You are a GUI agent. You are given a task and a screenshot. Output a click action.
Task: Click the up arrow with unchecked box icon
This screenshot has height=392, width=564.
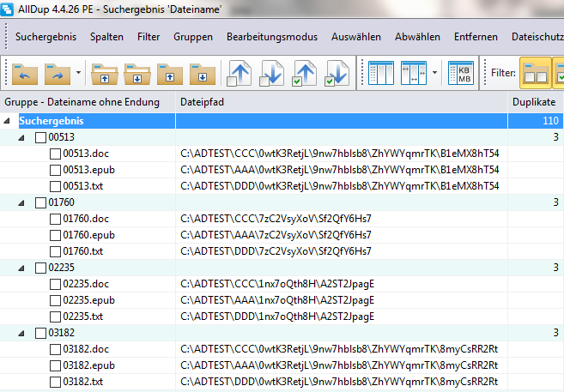[x=240, y=74]
